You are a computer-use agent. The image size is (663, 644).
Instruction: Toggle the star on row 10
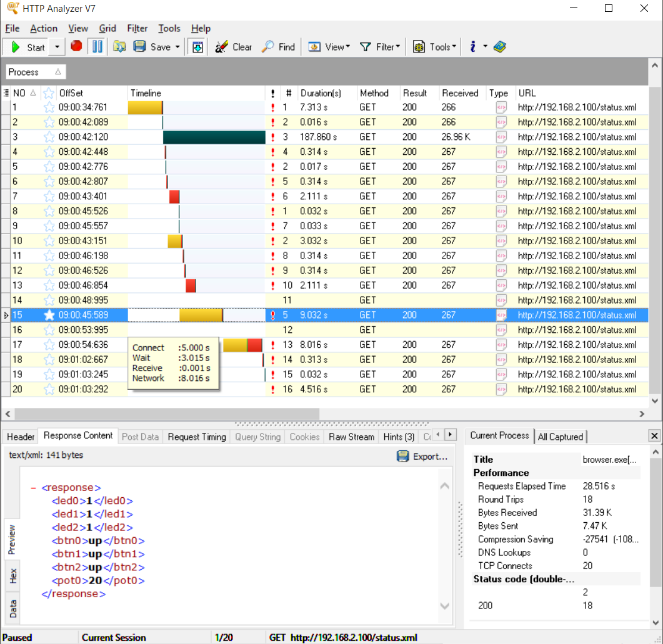pyautogui.click(x=49, y=241)
